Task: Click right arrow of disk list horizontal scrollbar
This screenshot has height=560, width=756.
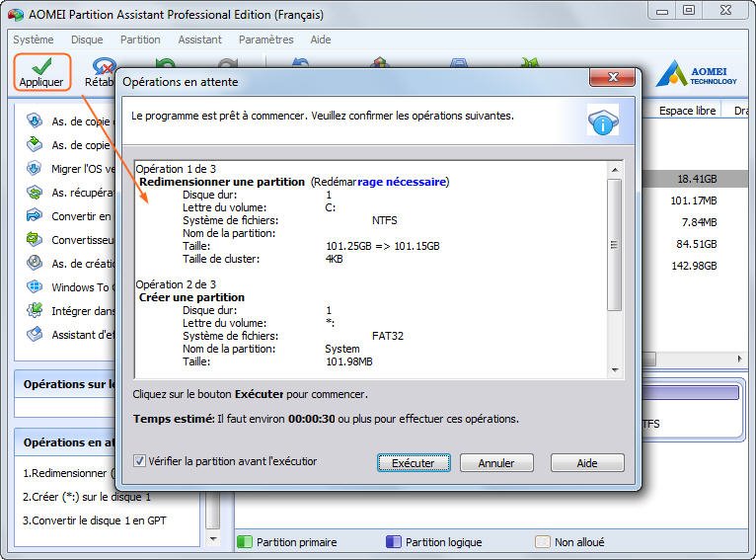Action: pos(739,359)
